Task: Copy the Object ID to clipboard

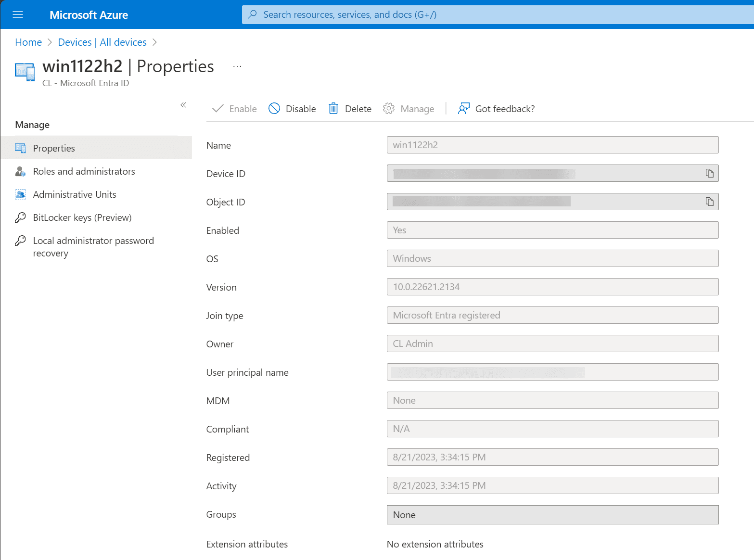Action: pos(710,202)
